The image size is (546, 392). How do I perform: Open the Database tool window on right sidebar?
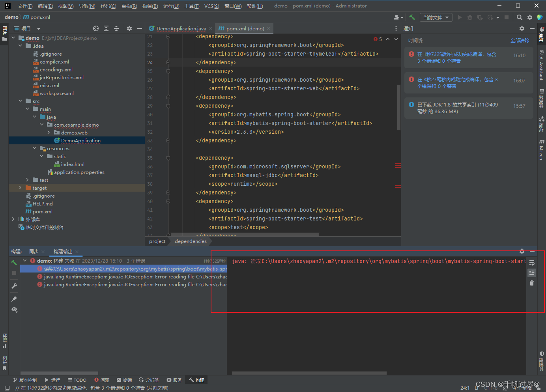(542, 99)
